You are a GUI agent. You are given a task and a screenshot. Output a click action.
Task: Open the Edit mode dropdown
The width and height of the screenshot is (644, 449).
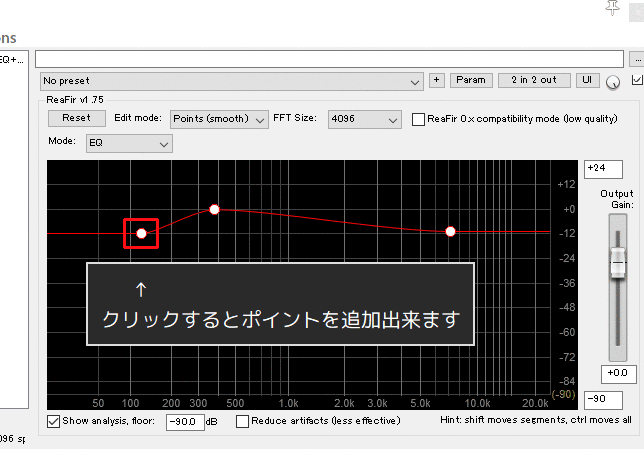pyautogui.click(x=219, y=119)
